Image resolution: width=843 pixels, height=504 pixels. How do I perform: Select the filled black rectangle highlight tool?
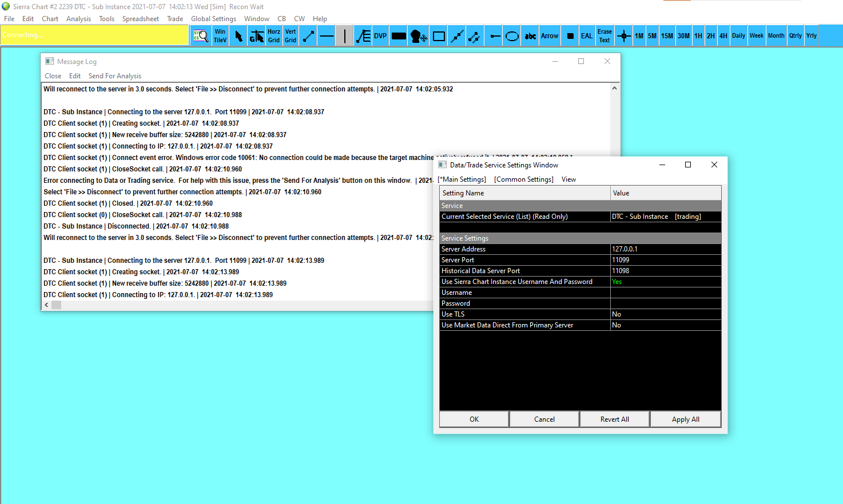[x=399, y=36]
